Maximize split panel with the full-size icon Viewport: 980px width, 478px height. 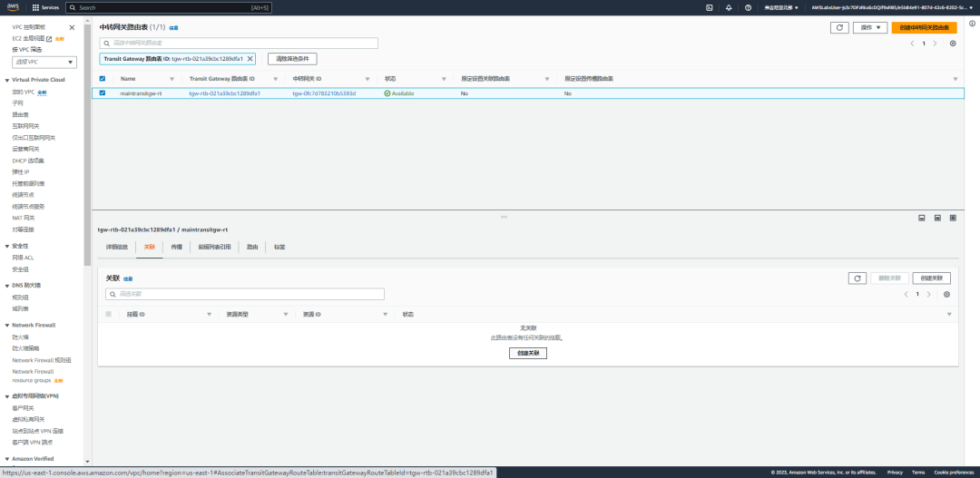point(953,218)
